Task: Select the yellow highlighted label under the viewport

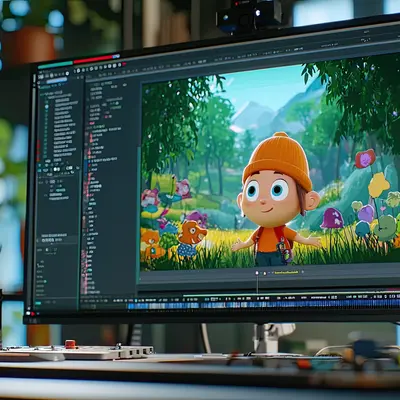Action: pos(286,272)
